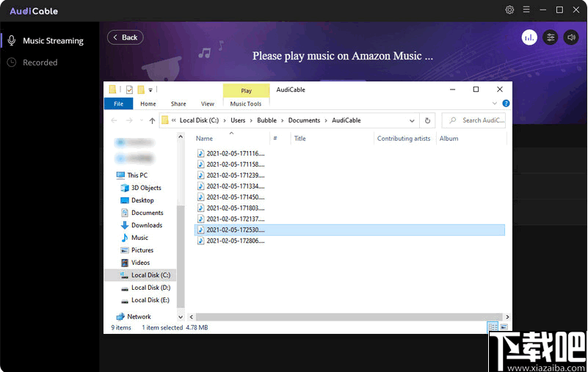Viewport: 588px width, 372px height.
Task: Switch to details view icon
Action: pyautogui.click(x=493, y=327)
